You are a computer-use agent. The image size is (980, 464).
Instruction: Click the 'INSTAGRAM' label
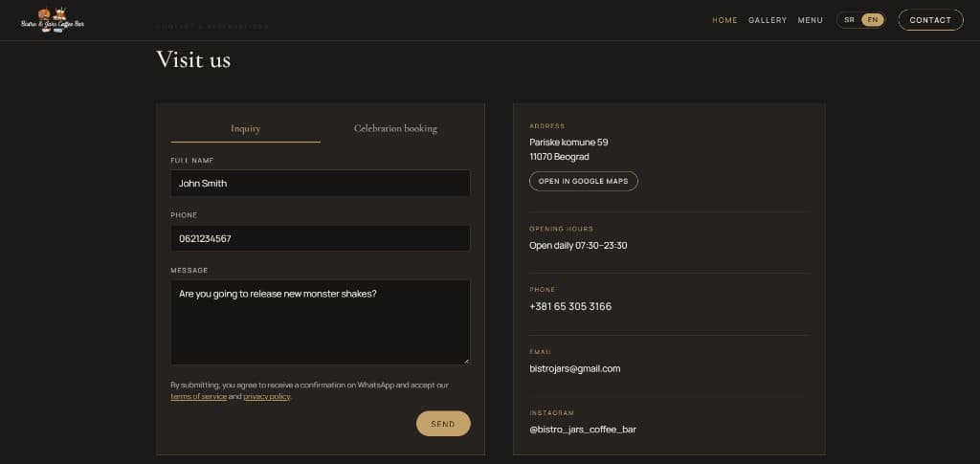(552, 412)
